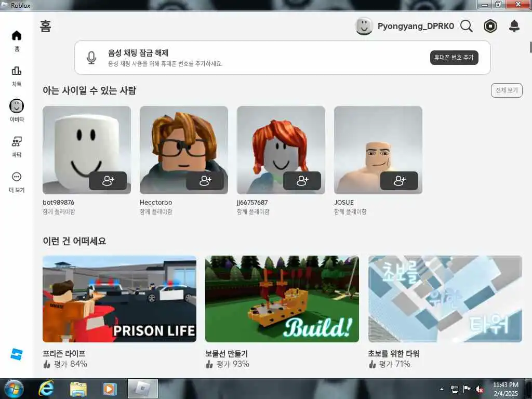Screen dimensions: 532x399
Task: Add JOSUE as friend
Action: tap(400, 181)
